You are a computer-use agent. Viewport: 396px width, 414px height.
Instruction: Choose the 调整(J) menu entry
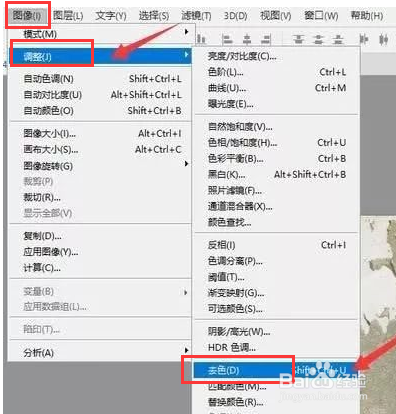click(x=100, y=56)
